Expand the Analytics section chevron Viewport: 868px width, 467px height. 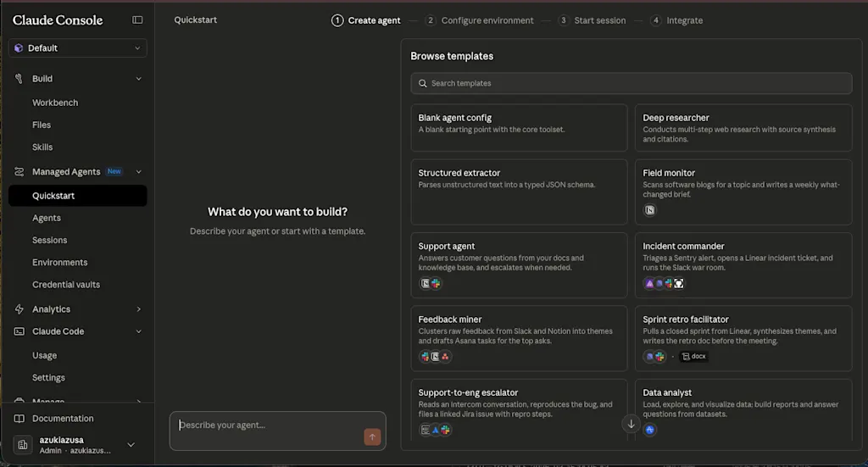click(138, 309)
